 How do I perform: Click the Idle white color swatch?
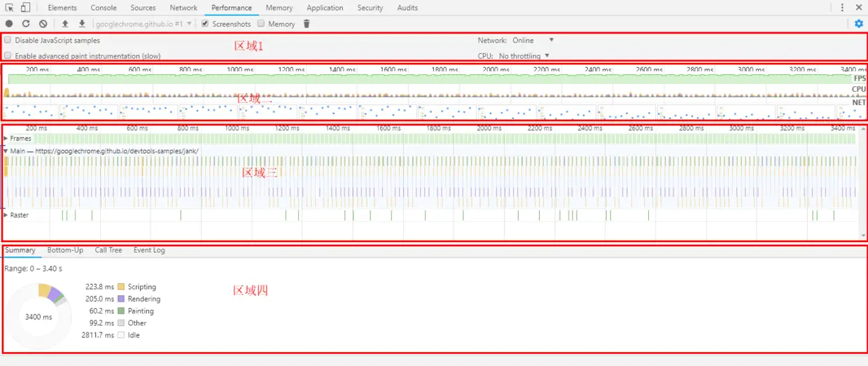pos(121,335)
